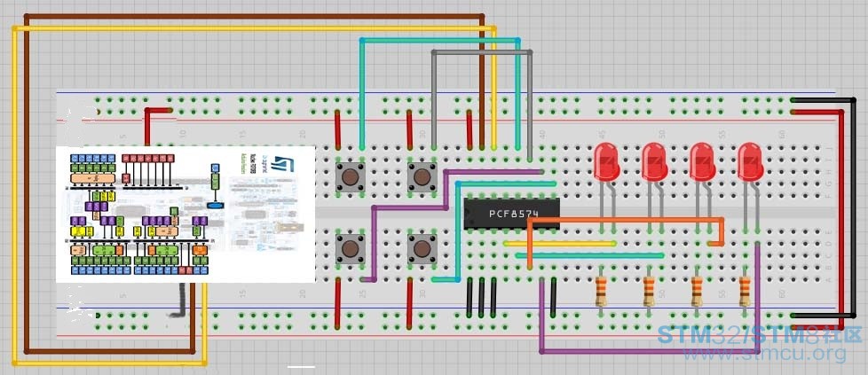868x375 pixels.
Task: Select the long red wire on the right edge
Action: pyautogui.click(x=840, y=222)
